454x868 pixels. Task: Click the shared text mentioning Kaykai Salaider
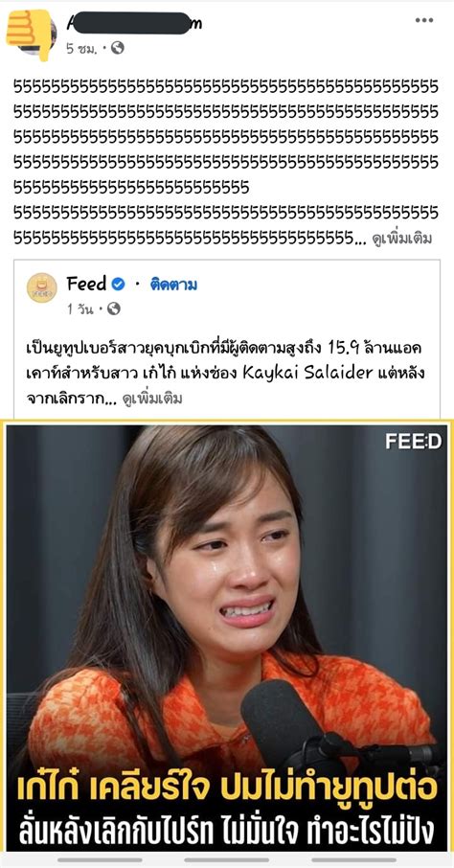(x=225, y=374)
